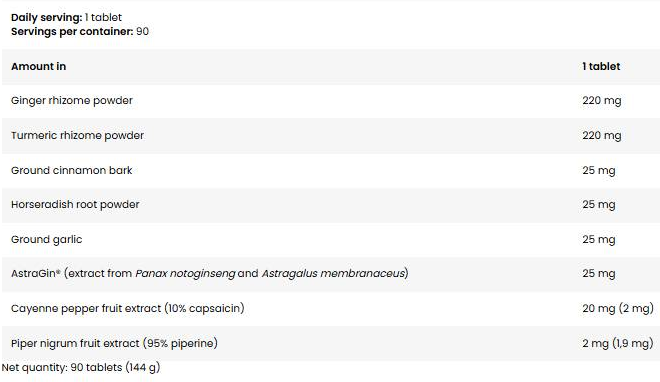The height and width of the screenshot is (382, 660).
Task: Select the Ground cinnamon bark row
Action: click(331, 170)
